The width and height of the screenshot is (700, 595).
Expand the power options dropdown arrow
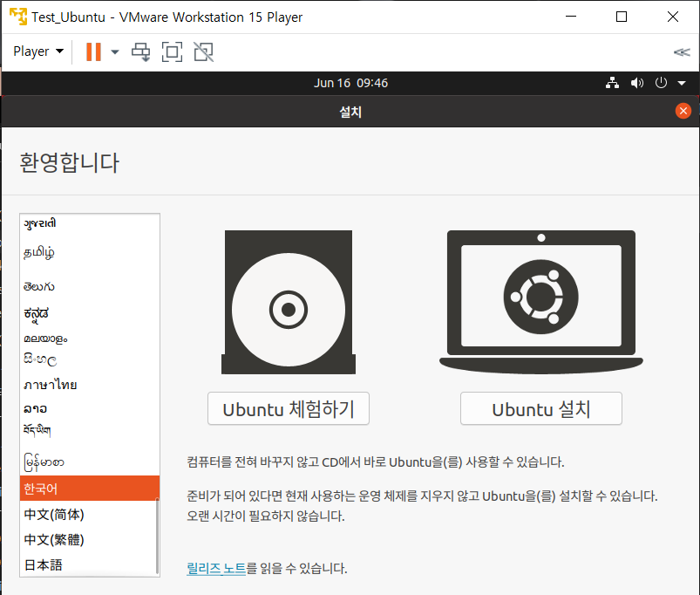tap(115, 51)
